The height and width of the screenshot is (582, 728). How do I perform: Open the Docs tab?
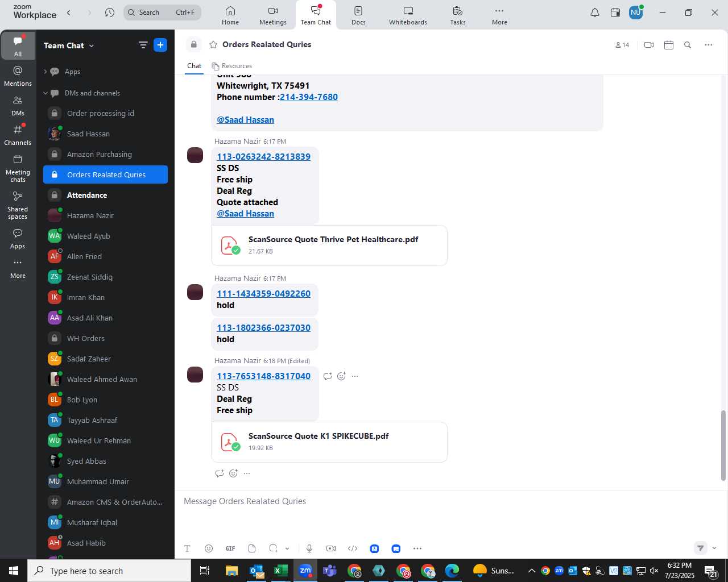[358, 15]
